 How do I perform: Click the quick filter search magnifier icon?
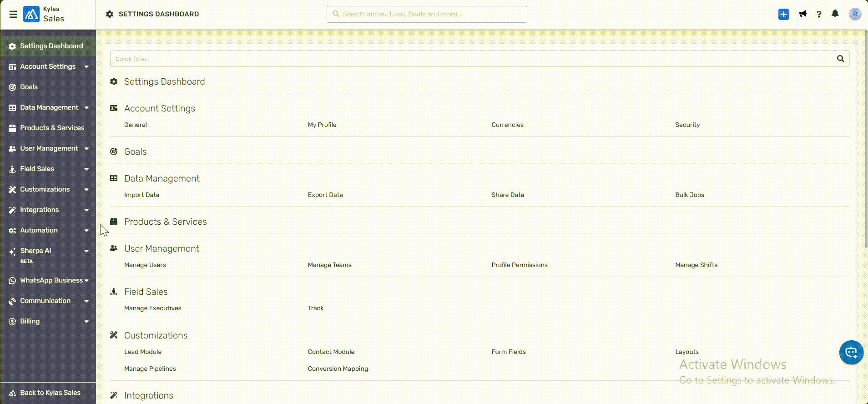point(841,59)
